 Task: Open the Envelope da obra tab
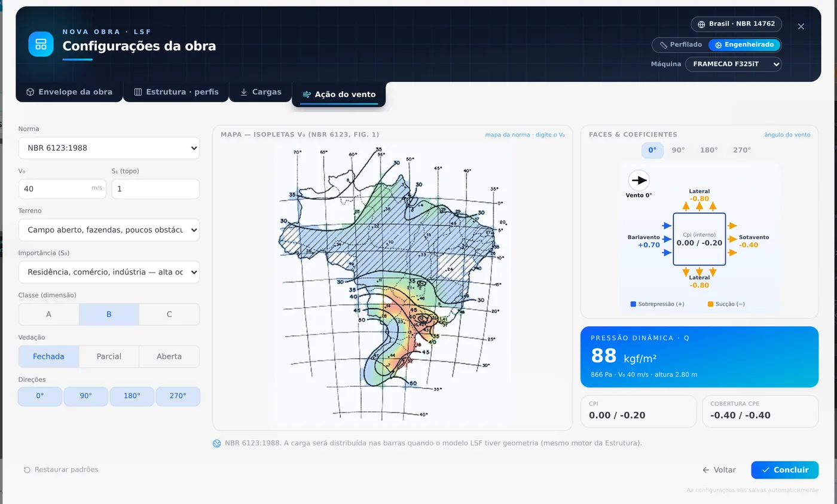pyautogui.click(x=69, y=92)
